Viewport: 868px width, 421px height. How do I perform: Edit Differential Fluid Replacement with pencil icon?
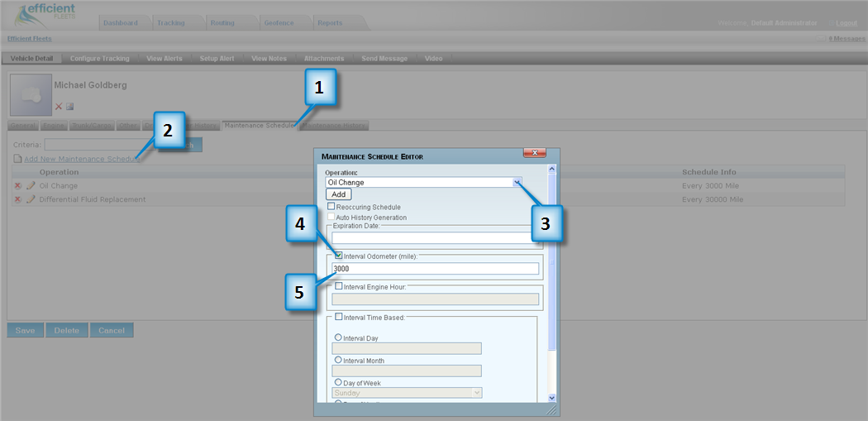click(31, 199)
